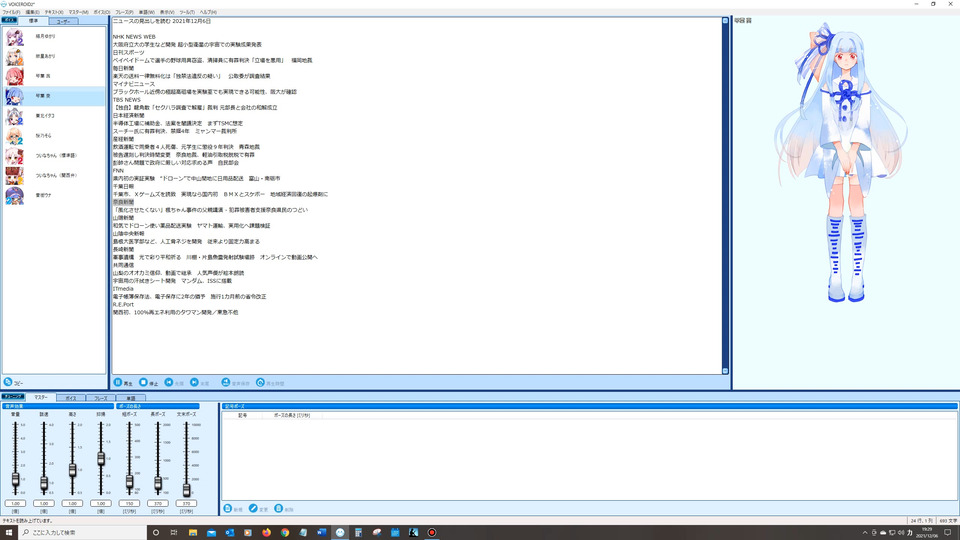Viewport: 960px width, 540px height.
Task: Select ついなちゃん（標準語）voice avatar
Action: [15, 156]
